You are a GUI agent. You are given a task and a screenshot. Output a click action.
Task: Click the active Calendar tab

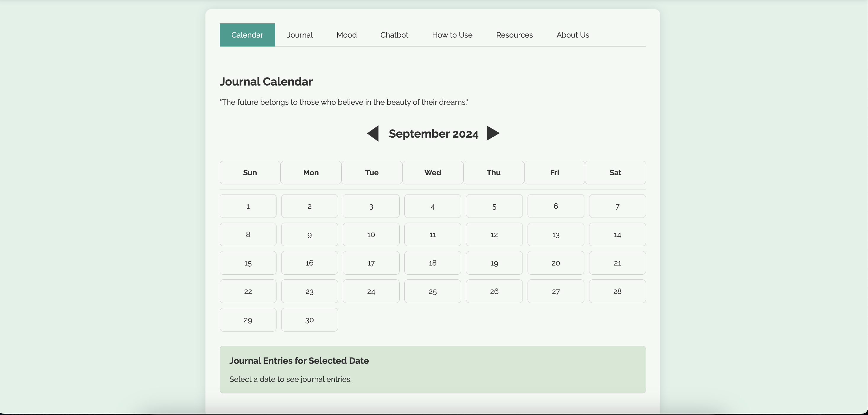[247, 35]
